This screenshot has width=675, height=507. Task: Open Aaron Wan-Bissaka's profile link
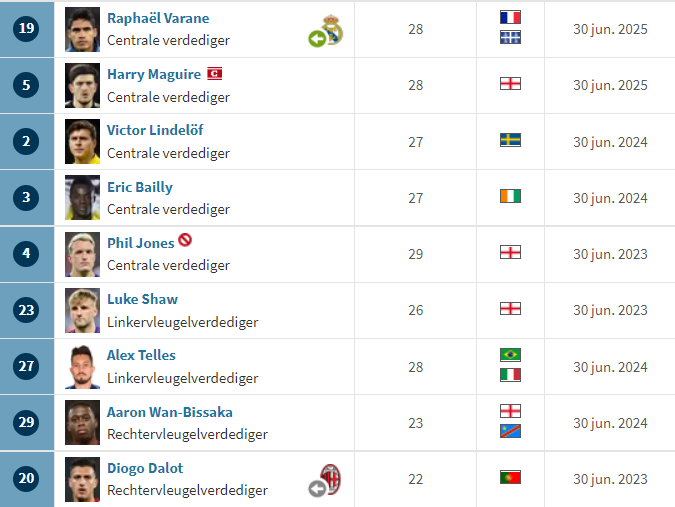coord(170,412)
